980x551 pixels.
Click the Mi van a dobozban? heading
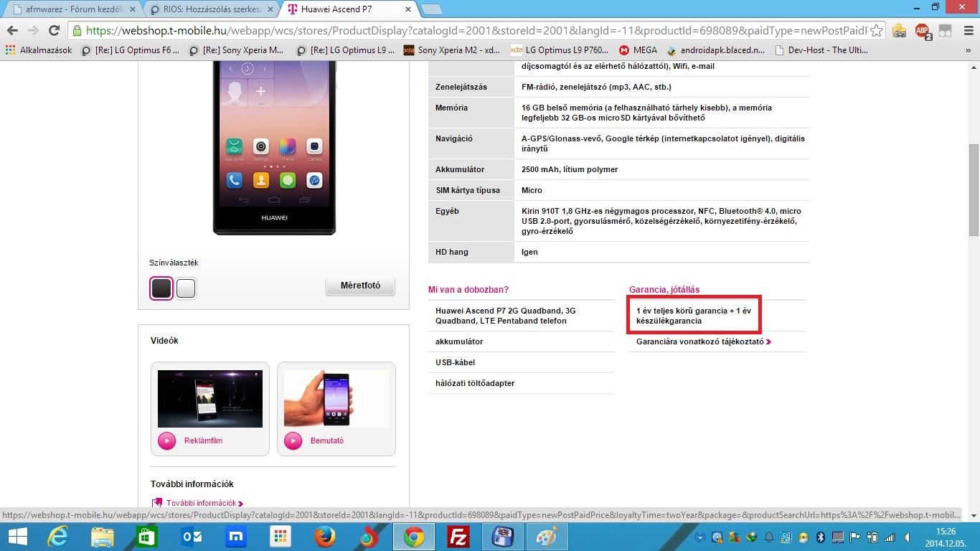click(x=468, y=290)
